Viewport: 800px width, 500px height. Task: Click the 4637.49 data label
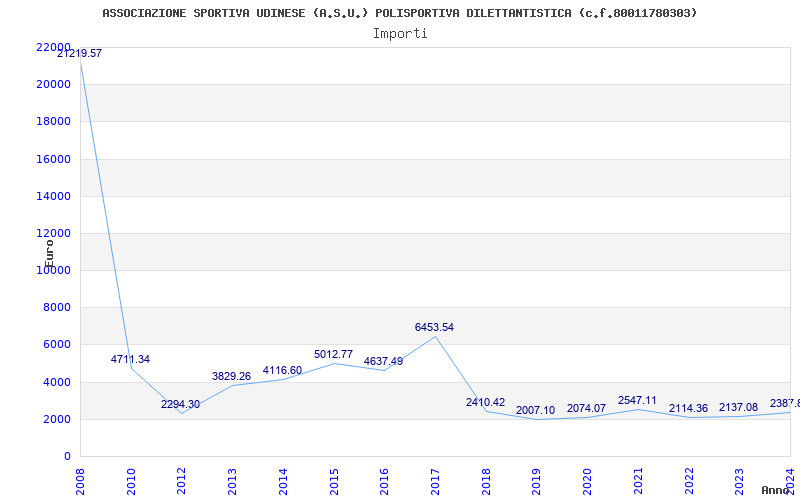point(383,361)
